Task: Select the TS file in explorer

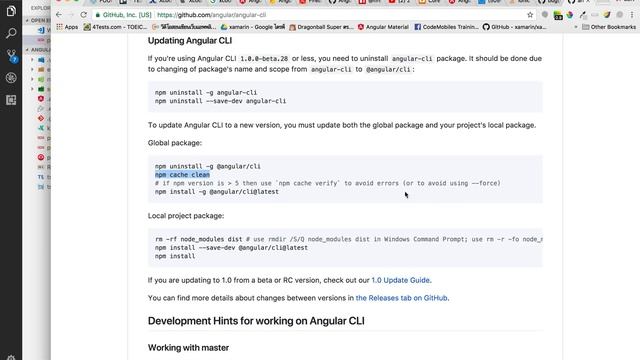Action: 41,177
